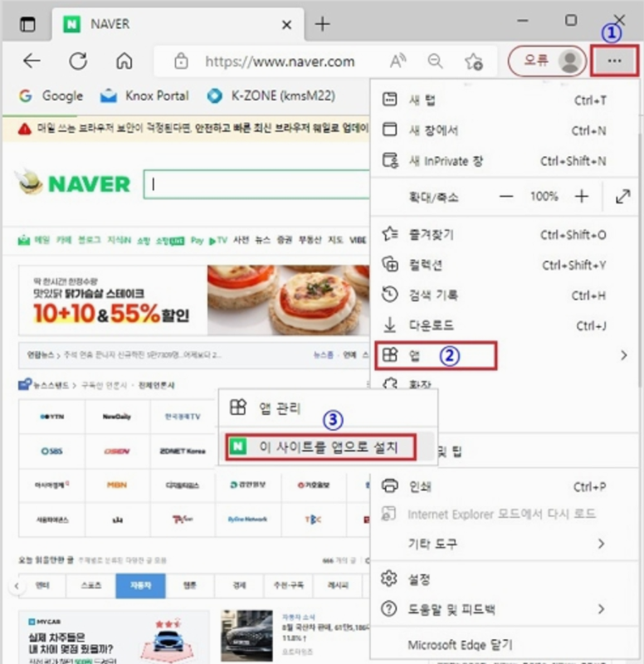Image resolution: width=644 pixels, height=664 pixels.
Task: Open Settings menu entry
Action: 504,579
